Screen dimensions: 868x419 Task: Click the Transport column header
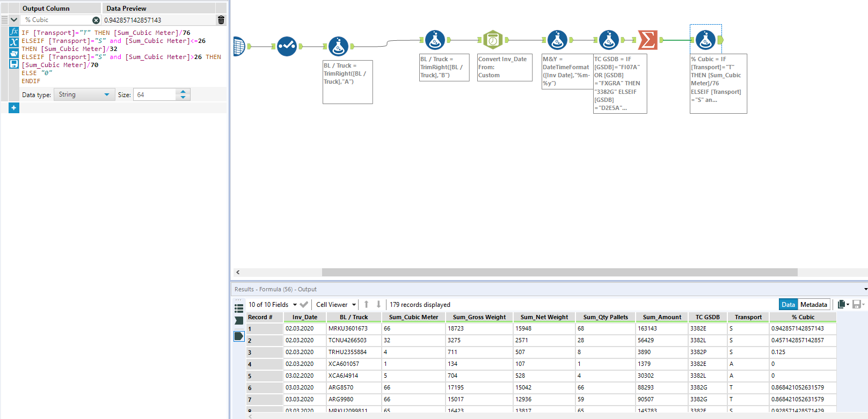pos(748,317)
